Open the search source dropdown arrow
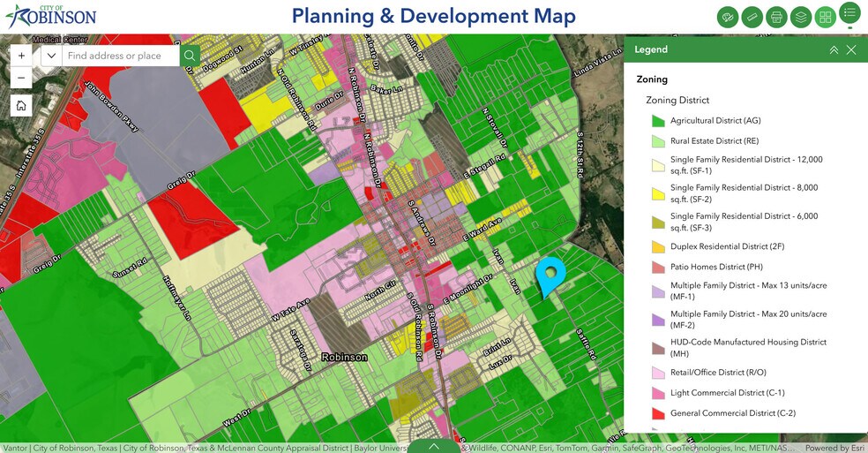Image resolution: width=868 pixels, height=453 pixels. (x=50, y=56)
